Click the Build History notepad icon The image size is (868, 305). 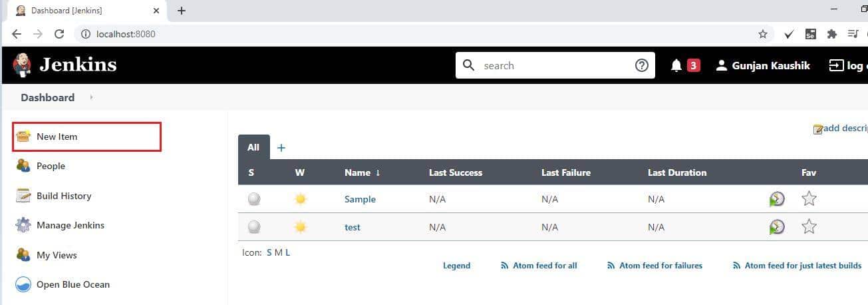(23, 196)
